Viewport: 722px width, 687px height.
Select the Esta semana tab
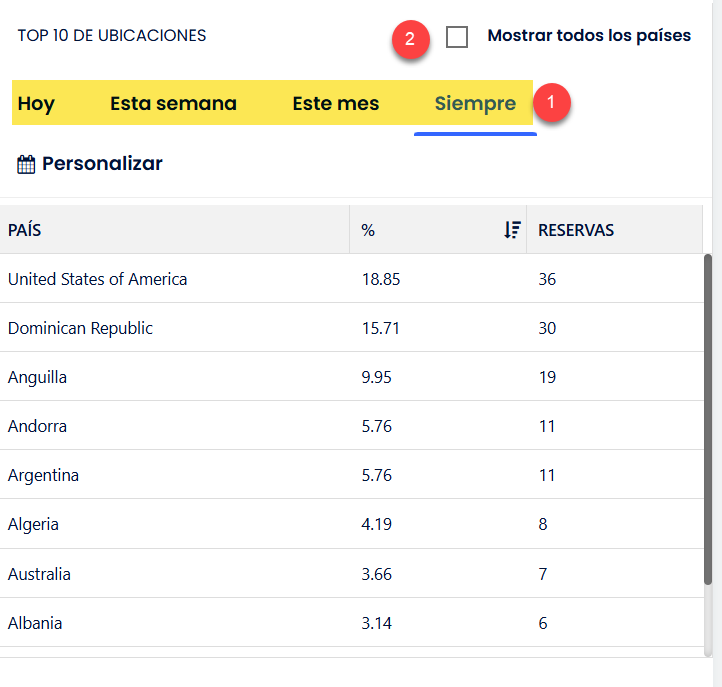pos(173,103)
